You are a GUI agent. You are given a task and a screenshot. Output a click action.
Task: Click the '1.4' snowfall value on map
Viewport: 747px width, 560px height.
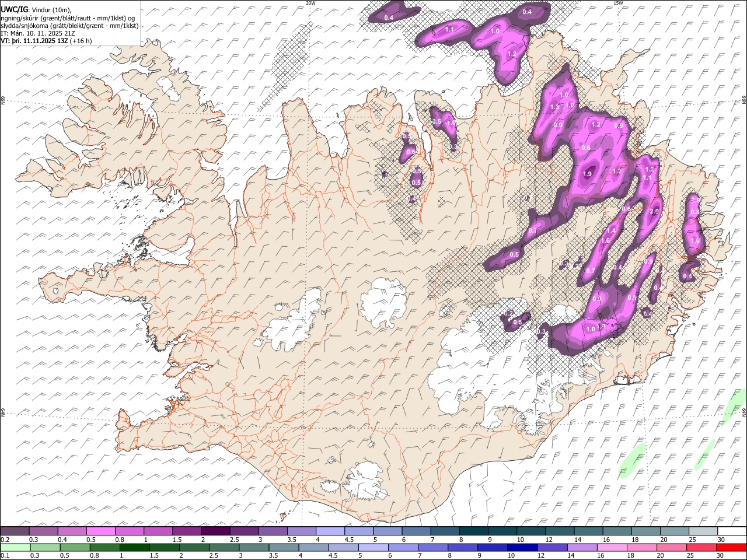[x=611, y=231]
